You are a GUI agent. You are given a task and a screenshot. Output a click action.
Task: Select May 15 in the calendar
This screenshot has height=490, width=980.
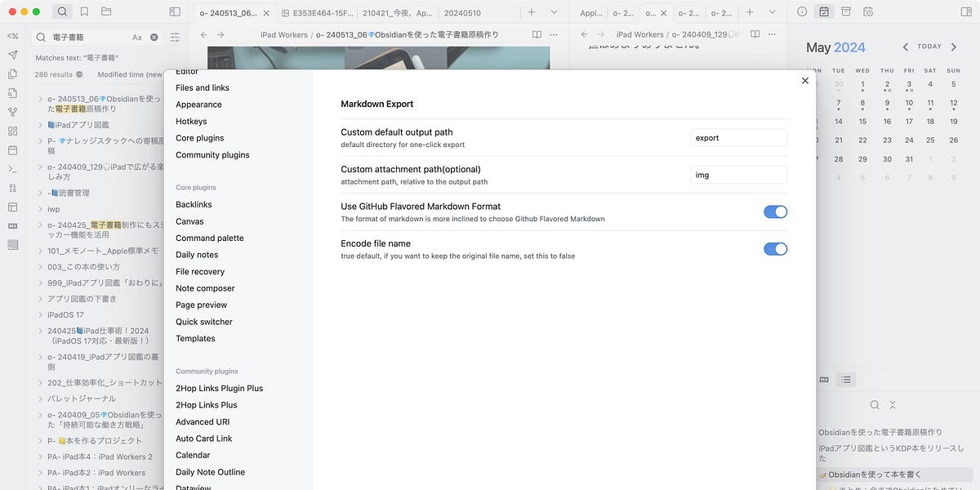862,122
